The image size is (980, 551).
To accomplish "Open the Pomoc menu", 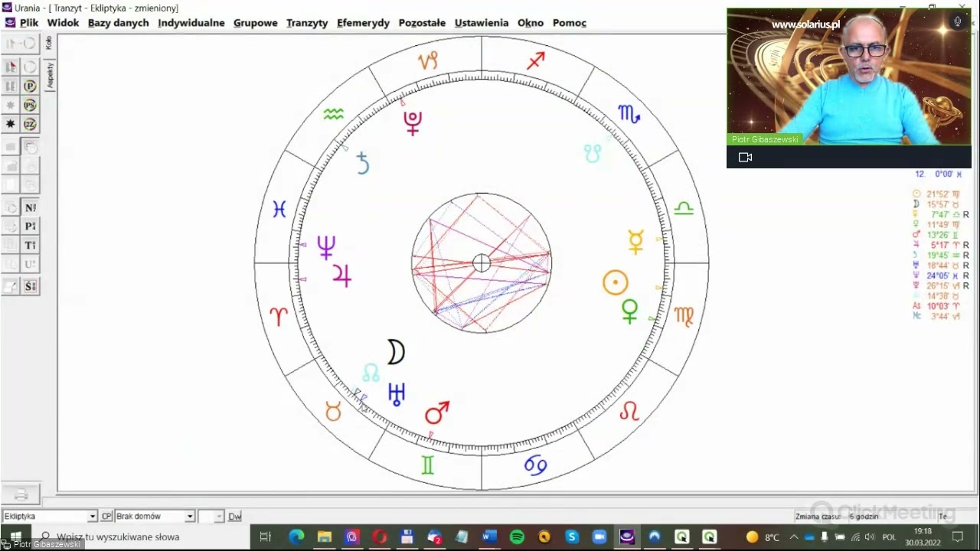I will coord(569,23).
